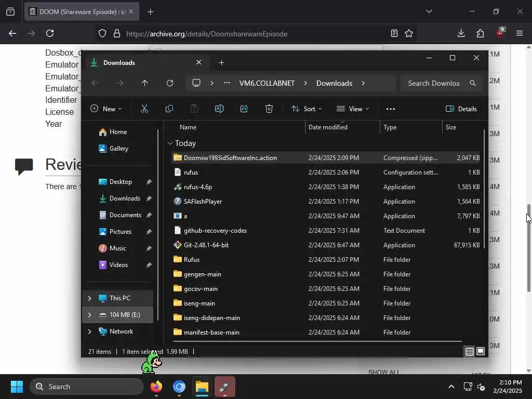The width and height of the screenshot is (532, 399).
Task: Click the Windows taskbar Search box
Action: tap(87, 387)
